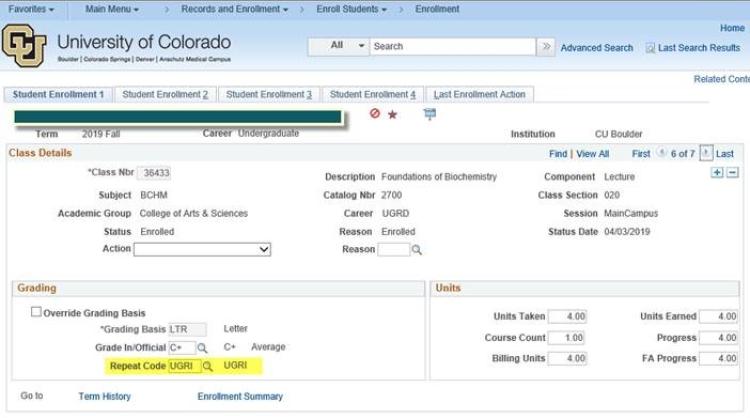The width and height of the screenshot is (750, 418).
Task: Open Reason lookup magnifier icon
Action: pos(417,250)
